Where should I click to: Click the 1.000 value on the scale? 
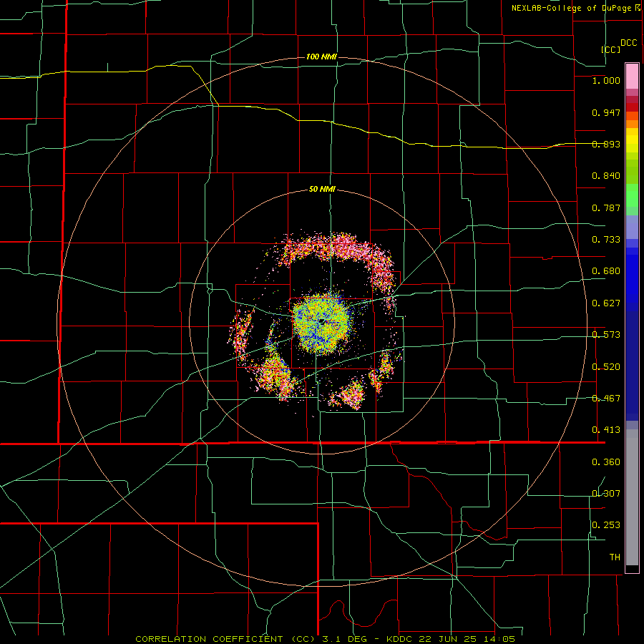pos(606,80)
